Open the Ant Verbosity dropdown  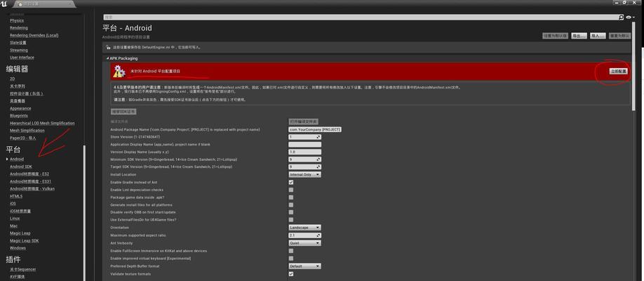click(304, 243)
